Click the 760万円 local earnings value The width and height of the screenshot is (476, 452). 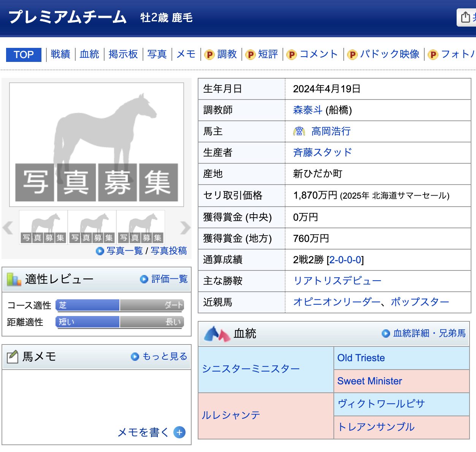(x=311, y=239)
